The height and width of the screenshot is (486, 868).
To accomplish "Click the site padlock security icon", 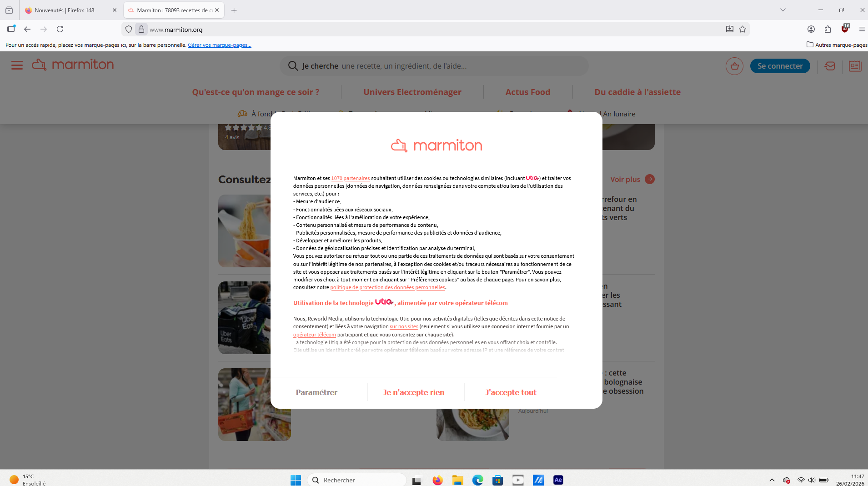I will coord(141,29).
